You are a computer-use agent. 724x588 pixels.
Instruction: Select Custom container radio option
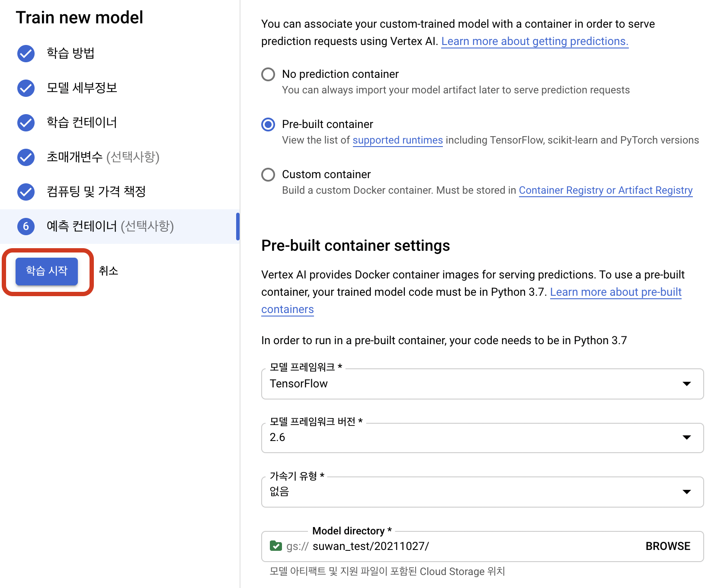268,175
